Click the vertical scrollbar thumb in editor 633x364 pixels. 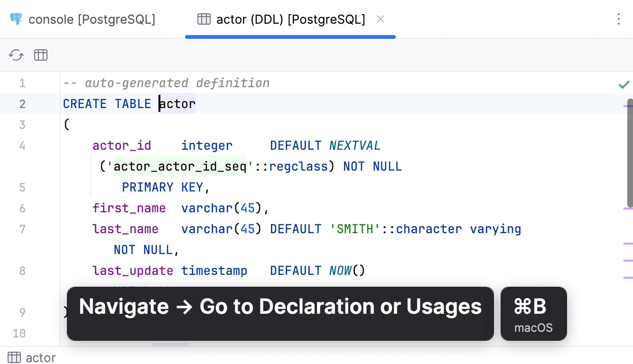[x=630, y=153]
